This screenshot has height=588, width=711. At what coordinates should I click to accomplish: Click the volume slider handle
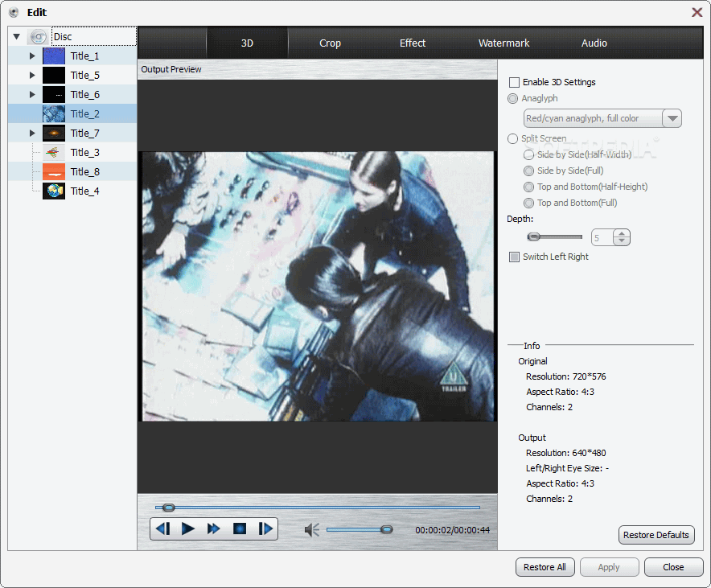386,529
